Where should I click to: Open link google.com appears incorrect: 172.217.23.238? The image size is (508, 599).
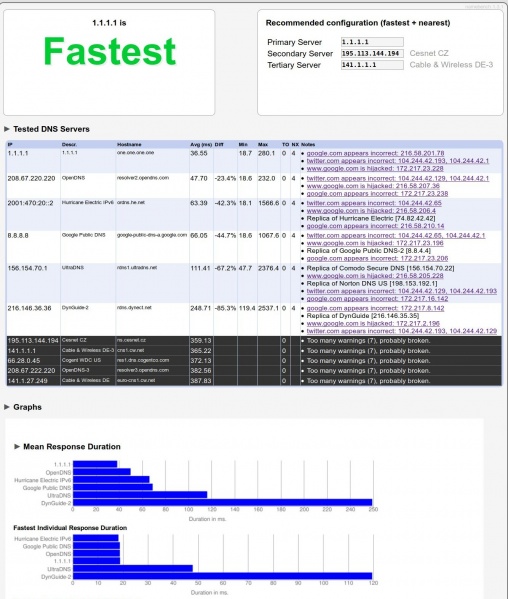point(377,194)
